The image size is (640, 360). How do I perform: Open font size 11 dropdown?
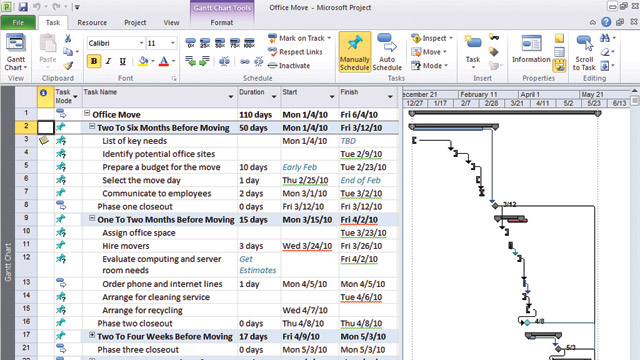pyautogui.click(x=173, y=43)
